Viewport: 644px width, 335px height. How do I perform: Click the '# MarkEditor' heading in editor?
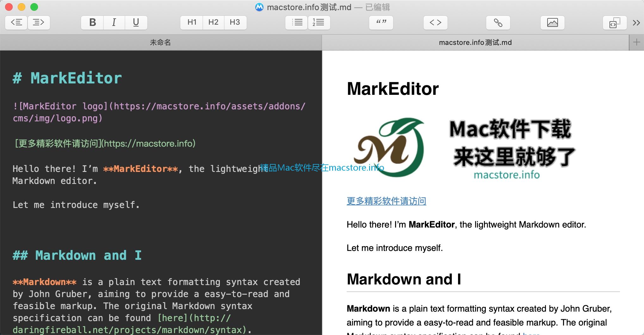(67, 78)
